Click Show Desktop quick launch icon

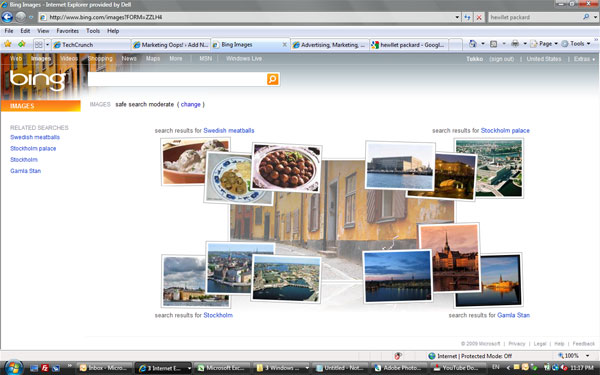click(34, 368)
